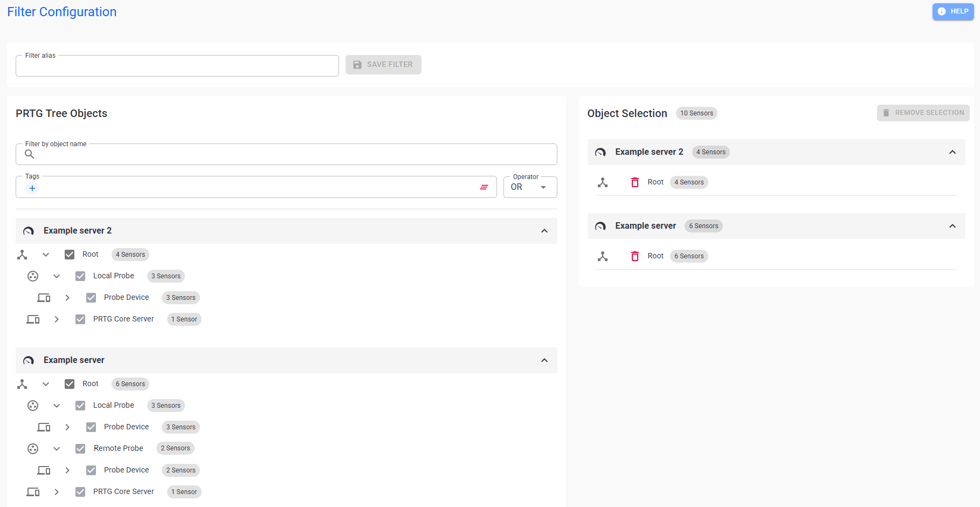The image size is (980, 507).
Task: Delete Root under Example server 2 selection
Action: tap(635, 182)
